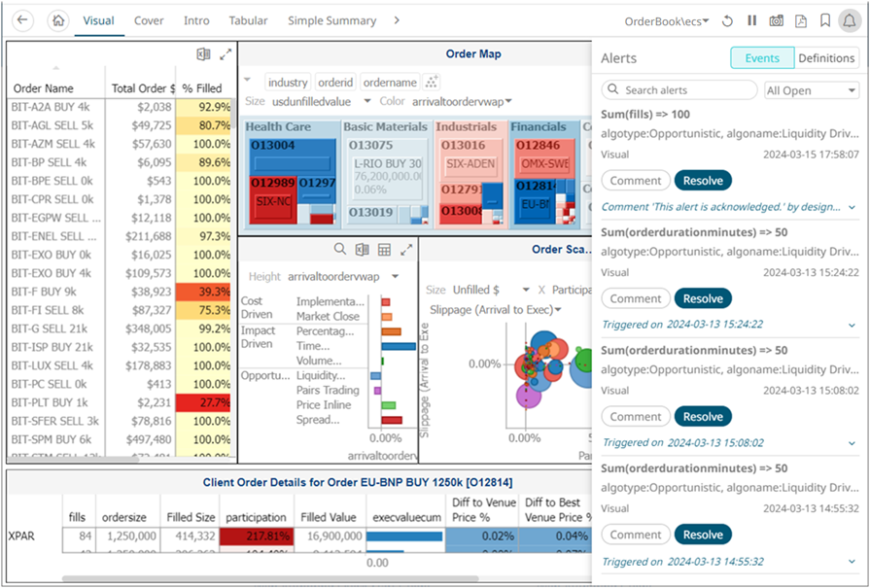Resolve the Sum(fills) => 100 alert
Screen dimensions: 870x588
703,180
